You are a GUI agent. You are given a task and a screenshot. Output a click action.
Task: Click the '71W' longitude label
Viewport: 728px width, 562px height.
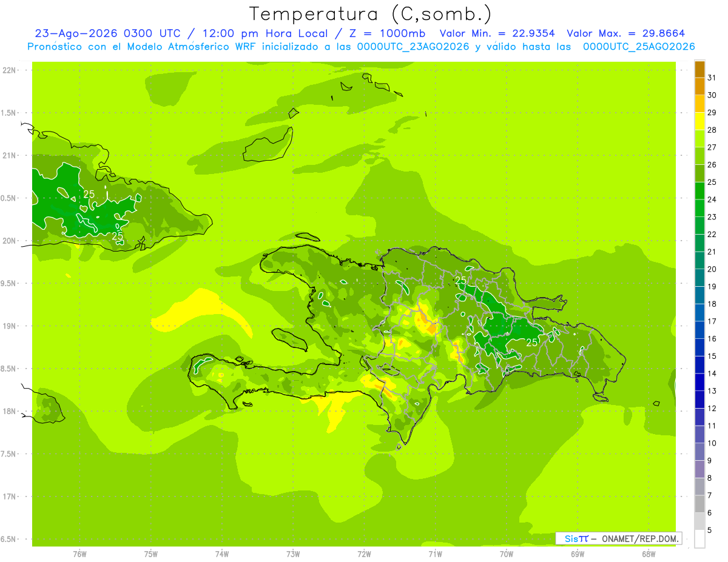(x=435, y=554)
